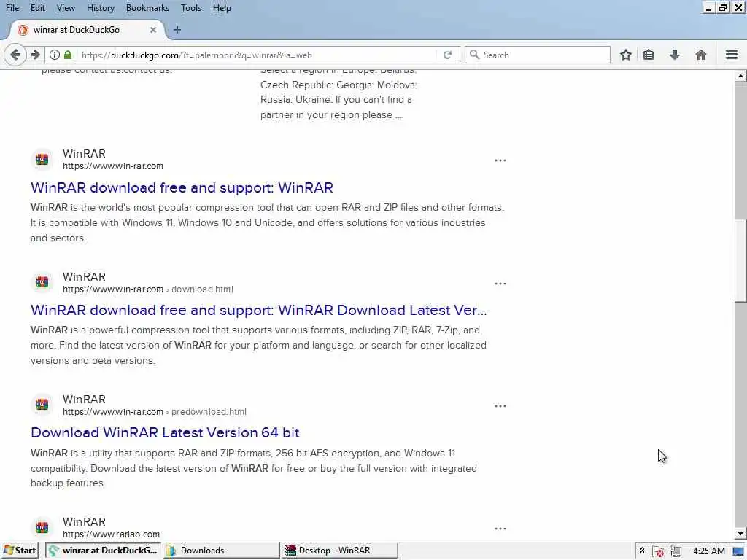Click the network tray icon
The width and height of the screenshot is (747, 560).
click(675, 551)
